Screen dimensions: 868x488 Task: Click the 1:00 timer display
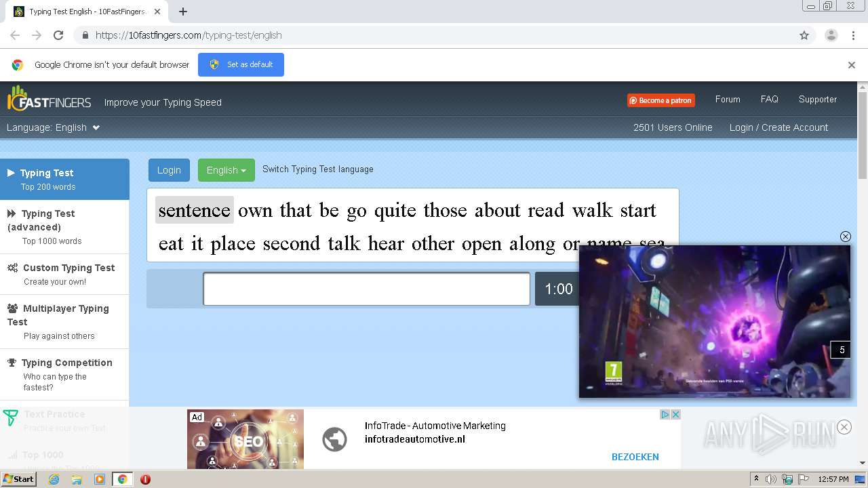click(x=559, y=289)
